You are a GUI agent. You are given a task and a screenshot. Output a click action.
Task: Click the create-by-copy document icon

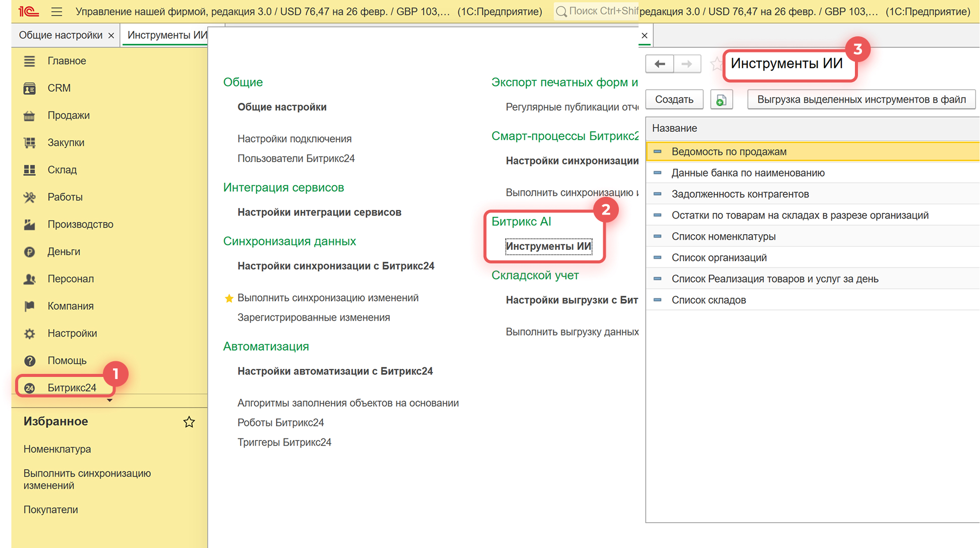(721, 100)
